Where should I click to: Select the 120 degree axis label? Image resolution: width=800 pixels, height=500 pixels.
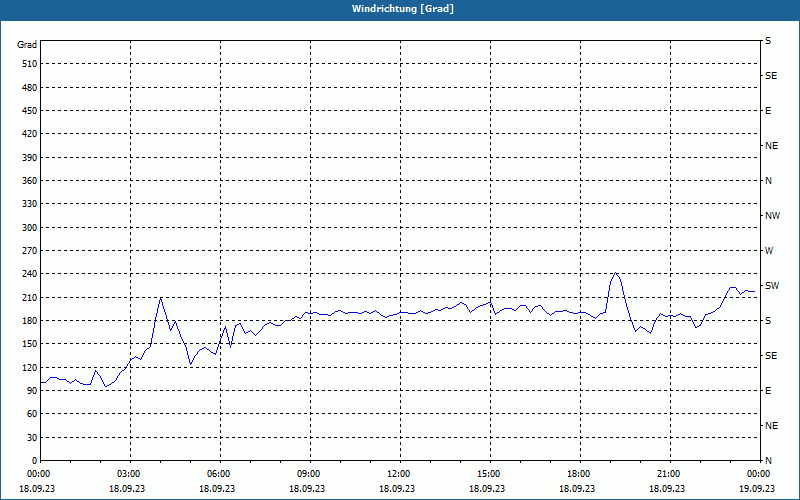click(30, 367)
